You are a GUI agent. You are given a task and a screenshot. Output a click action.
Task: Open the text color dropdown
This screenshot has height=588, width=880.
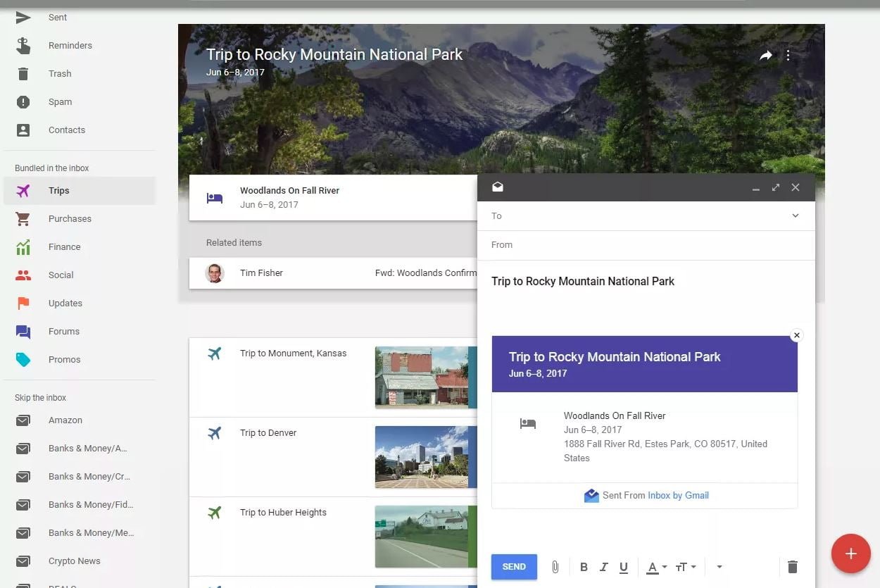(656, 567)
